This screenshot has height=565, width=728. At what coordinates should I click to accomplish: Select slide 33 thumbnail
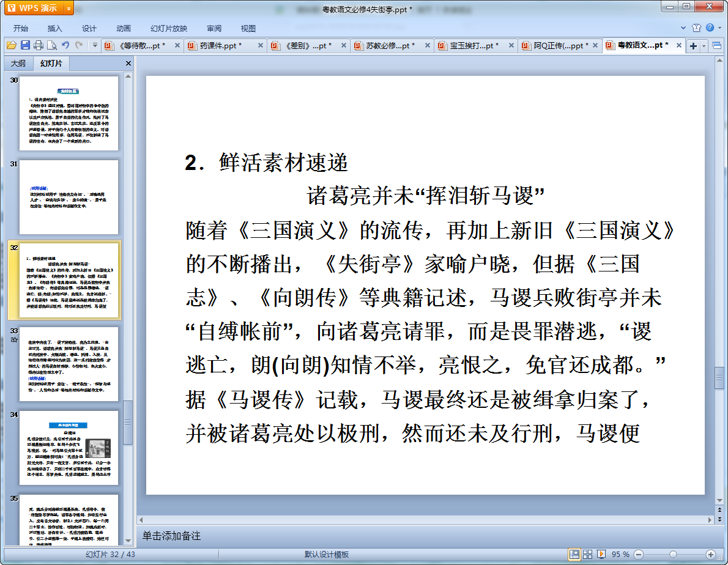click(69, 364)
